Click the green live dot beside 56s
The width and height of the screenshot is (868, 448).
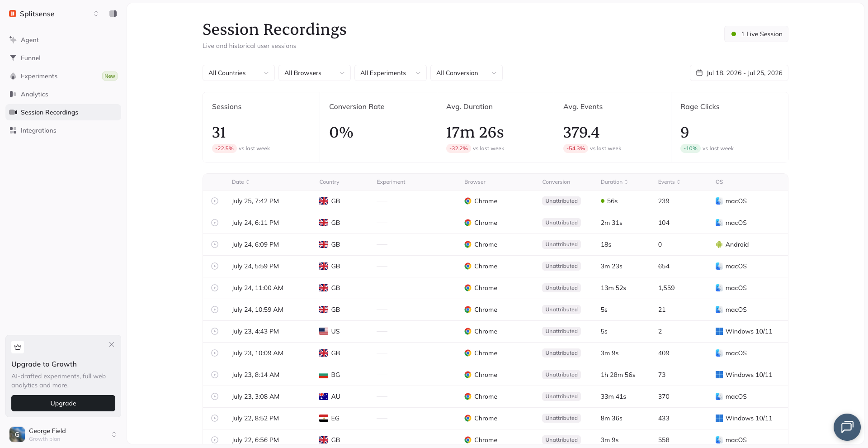603,201
